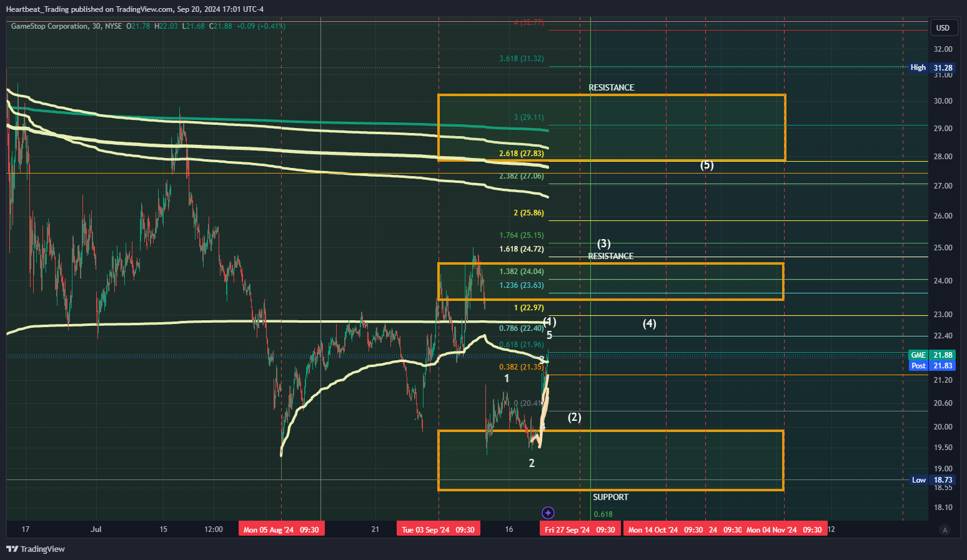Select the Low 18.73 price label
Viewport: 967px width, 560px height.
[x=931, y=480]
